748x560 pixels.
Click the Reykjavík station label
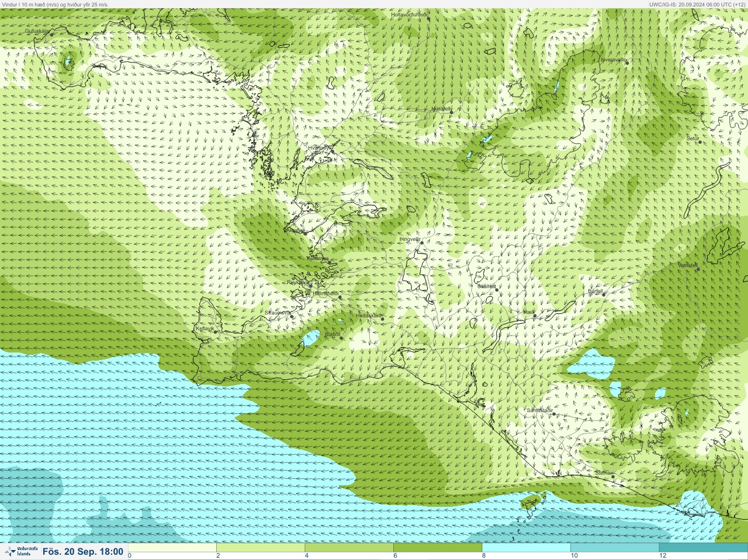[x=297, y=282]
